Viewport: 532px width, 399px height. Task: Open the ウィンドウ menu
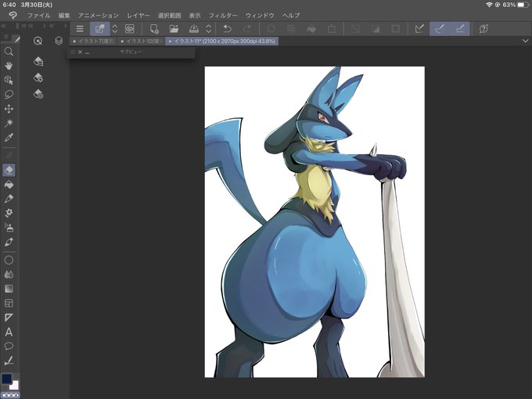tap(260, 16)
